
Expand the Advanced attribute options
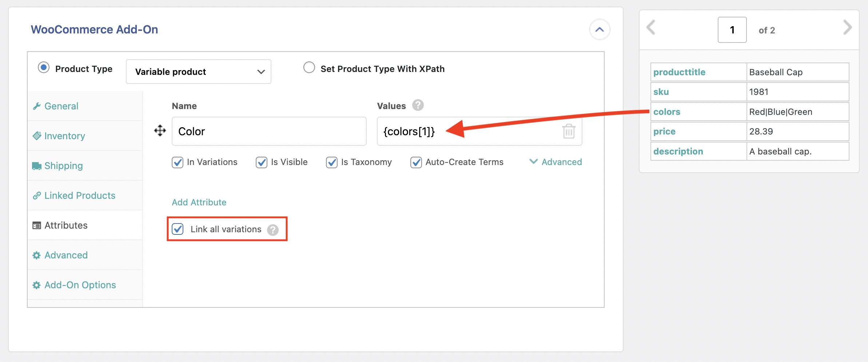pyautogui.click(x=556, y=162)
